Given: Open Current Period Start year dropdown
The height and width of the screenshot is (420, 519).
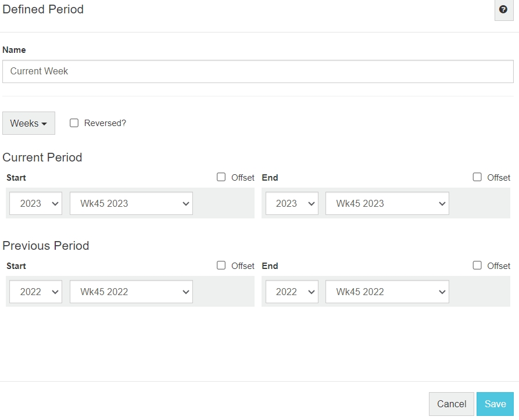Looking at the screenshot, I should tap(35, 203).
